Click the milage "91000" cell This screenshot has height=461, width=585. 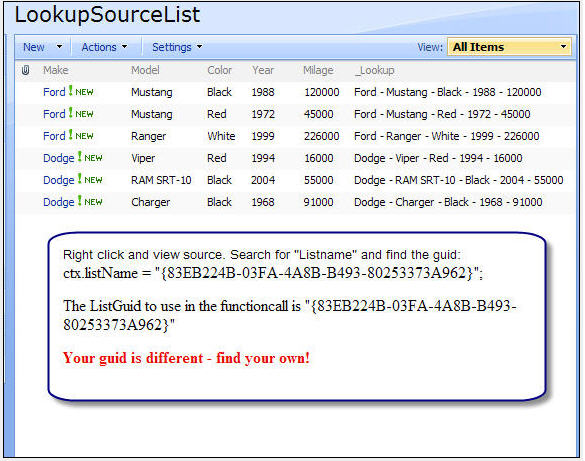pyautogui.click(x=318, y=202)
